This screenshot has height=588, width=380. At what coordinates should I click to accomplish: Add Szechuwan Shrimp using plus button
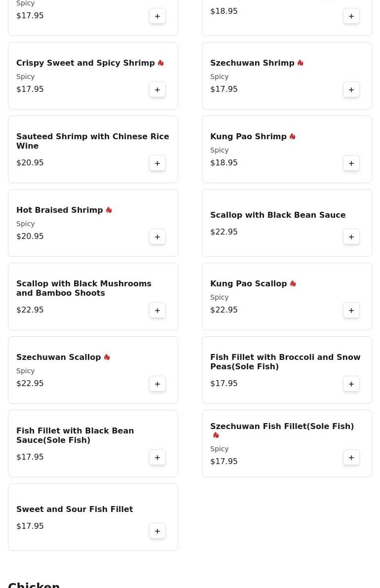point(351,89)
